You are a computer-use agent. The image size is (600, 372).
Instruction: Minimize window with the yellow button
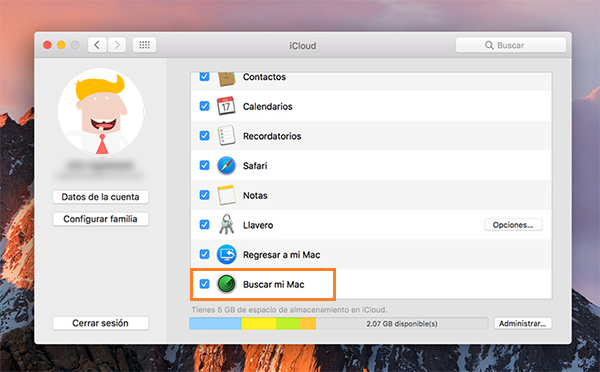coord(61,45)
